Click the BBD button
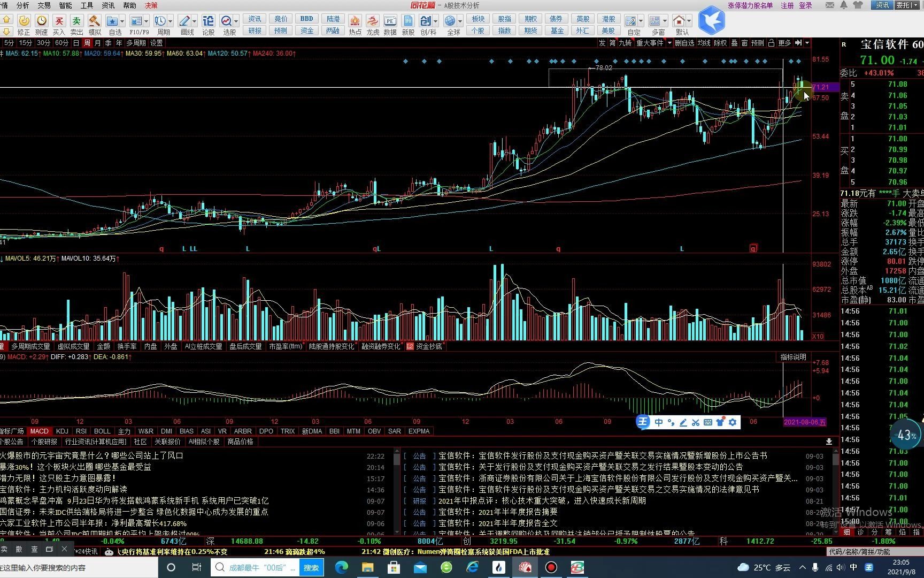924x578 pixels. tap(307, 19)
